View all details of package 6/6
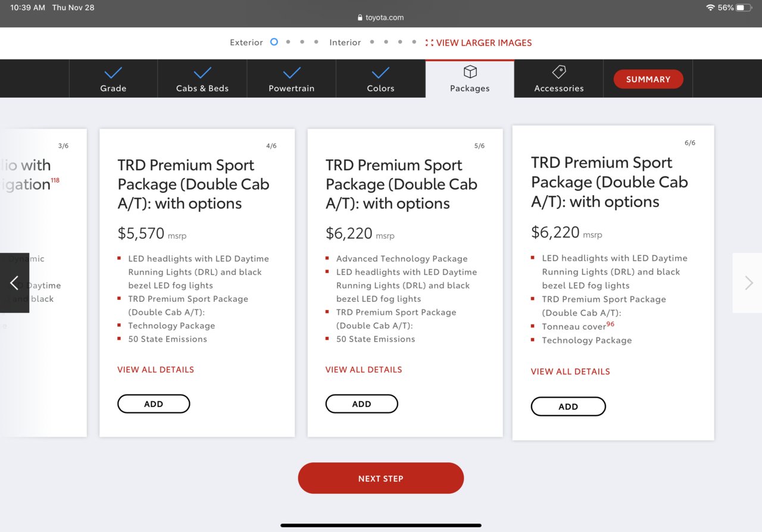This screenshot has width=762, height=532. coord(570,371)
